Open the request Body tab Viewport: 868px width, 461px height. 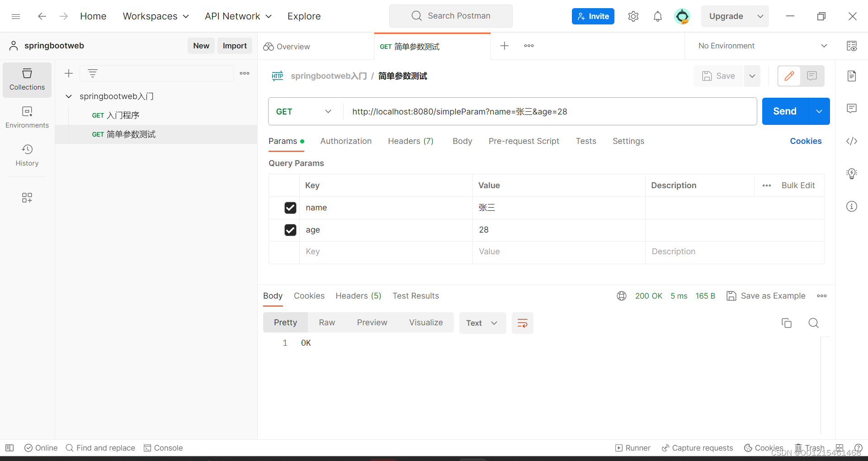click(462, 141)
